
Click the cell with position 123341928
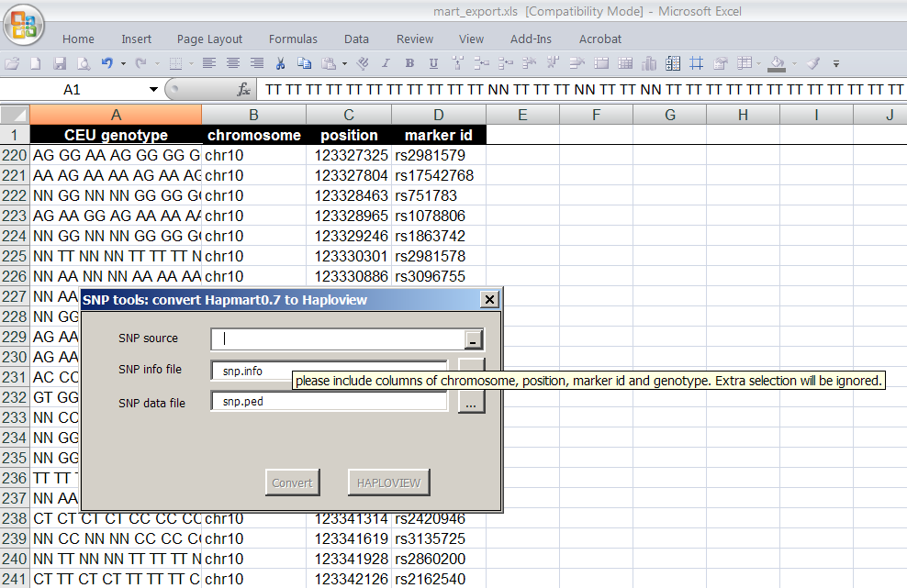tap(349, 559)
